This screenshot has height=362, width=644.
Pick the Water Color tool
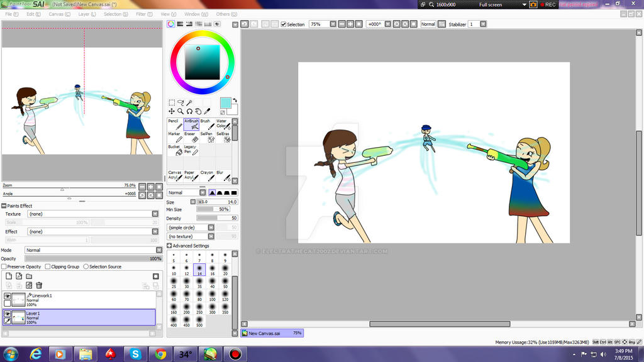[223, 124]
